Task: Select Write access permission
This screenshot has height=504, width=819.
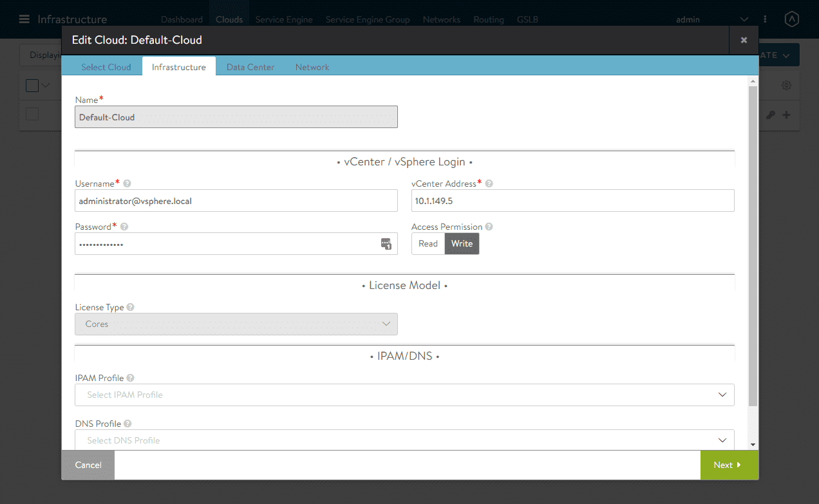Action: tap(462, 244)
